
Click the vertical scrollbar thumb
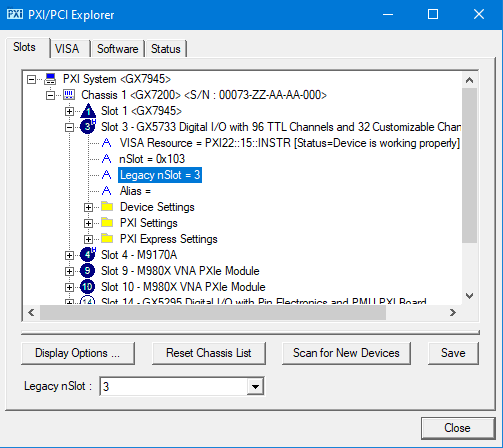[470, 166]
